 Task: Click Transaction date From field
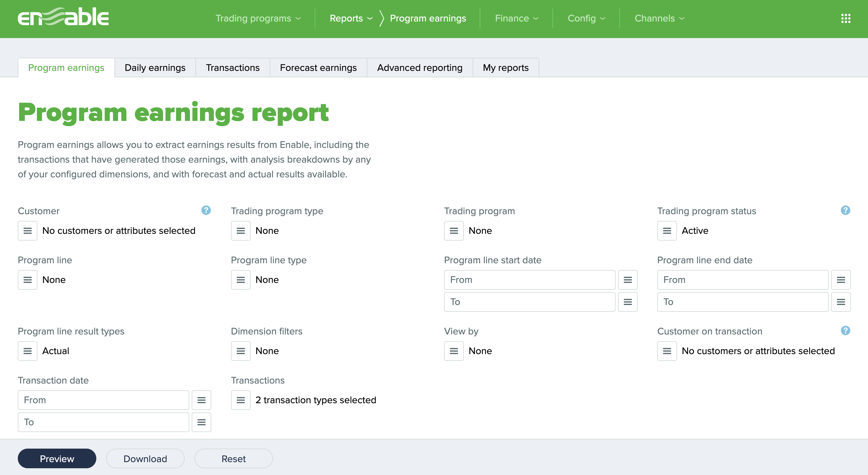point(103,400)
